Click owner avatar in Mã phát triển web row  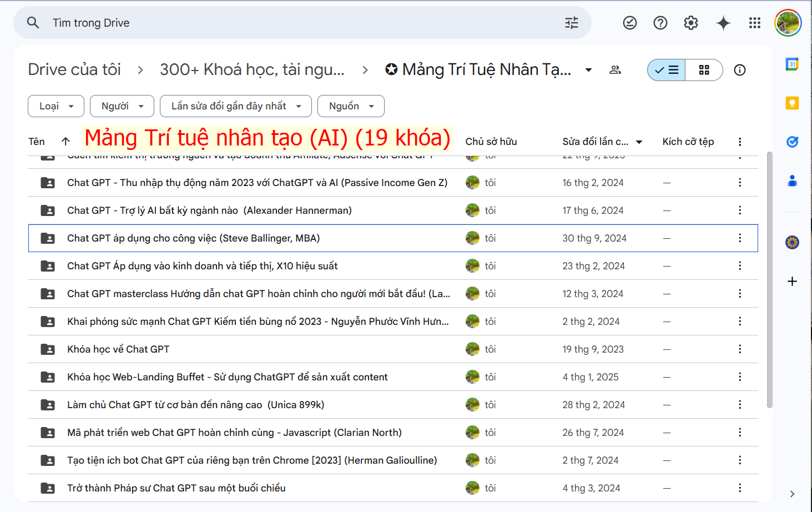pos(472,433)
